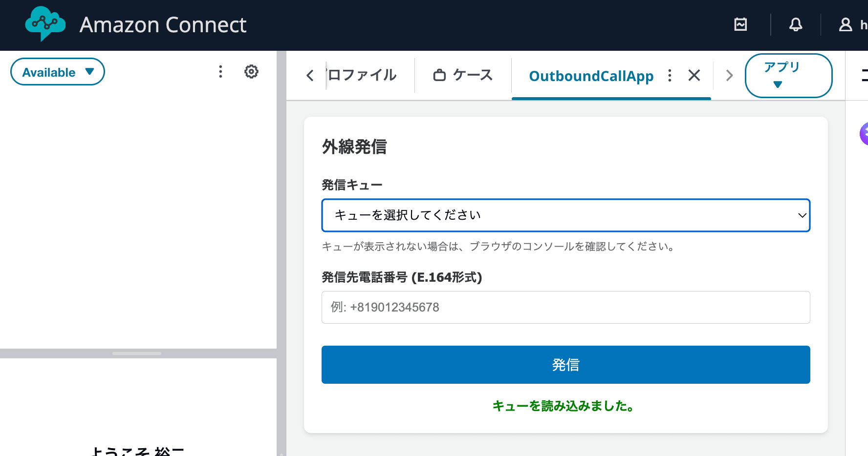This screenshot has height=456, width=868.
Task: Click the E.164 phone number input field
Action: [x=565, y=307]
